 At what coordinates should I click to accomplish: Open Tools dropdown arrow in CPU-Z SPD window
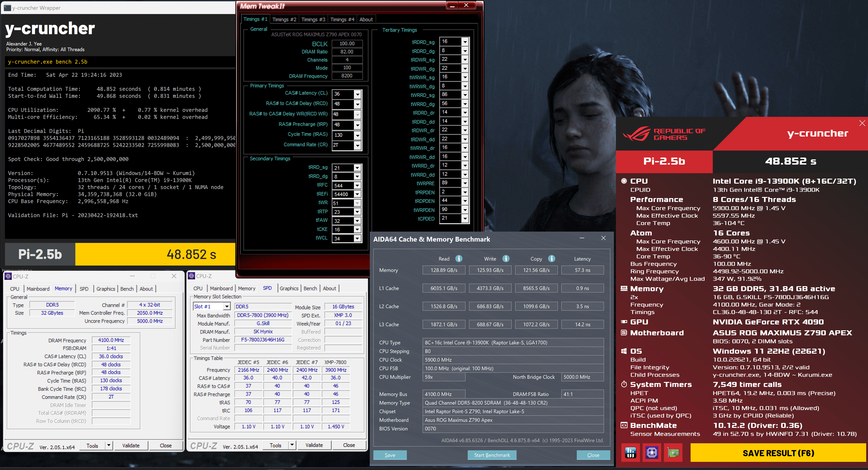pyautogui.click(x=292, y=445)
